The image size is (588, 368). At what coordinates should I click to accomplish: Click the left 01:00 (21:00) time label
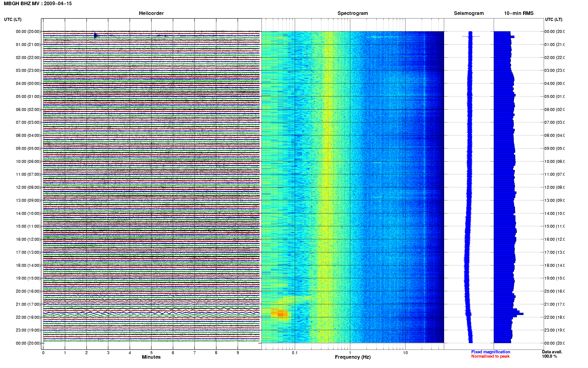pyautogui.click(x=28, y=44)
